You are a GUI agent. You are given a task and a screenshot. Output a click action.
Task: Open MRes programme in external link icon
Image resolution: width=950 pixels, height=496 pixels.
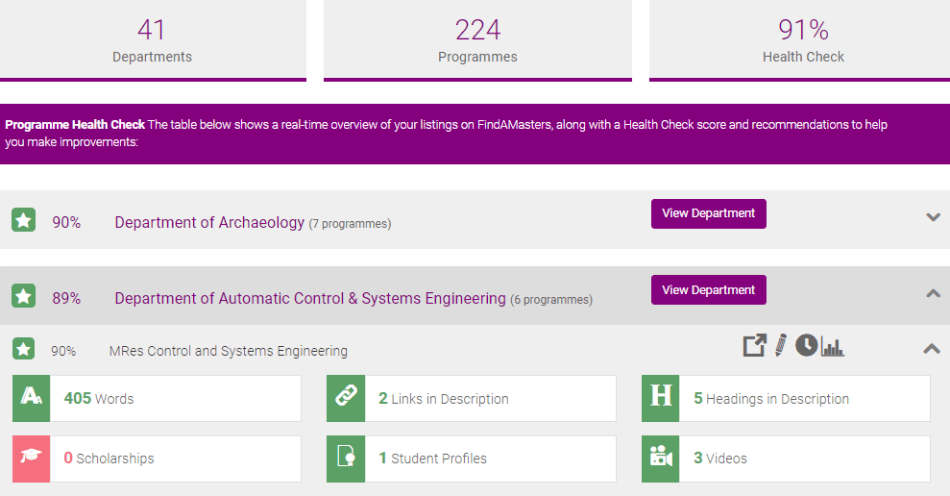click(x=754, y=346)
